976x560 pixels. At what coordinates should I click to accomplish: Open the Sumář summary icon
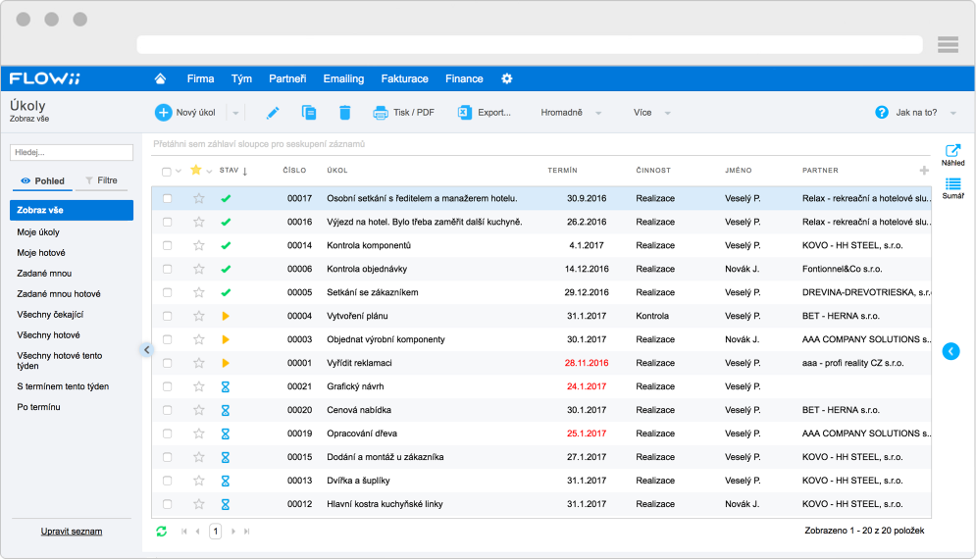(x=952, y=184)
